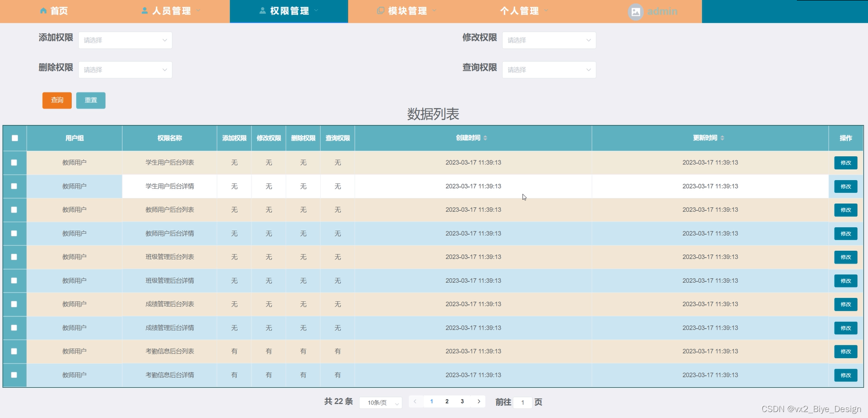Click the home icon beside 首页

click(x=43, y=11)
